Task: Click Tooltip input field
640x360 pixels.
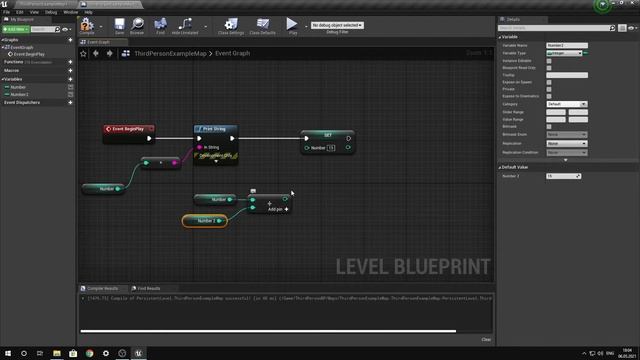Action: point(567,75)
